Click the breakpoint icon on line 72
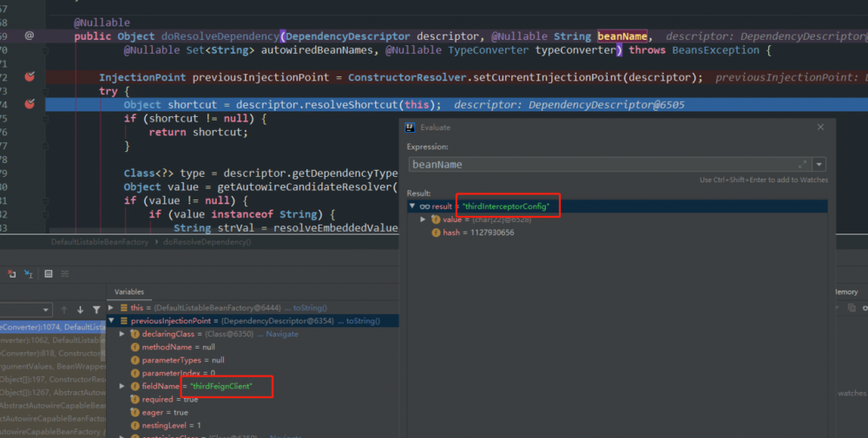The width and height of the screenshot is (868, 438). (30, 77)
